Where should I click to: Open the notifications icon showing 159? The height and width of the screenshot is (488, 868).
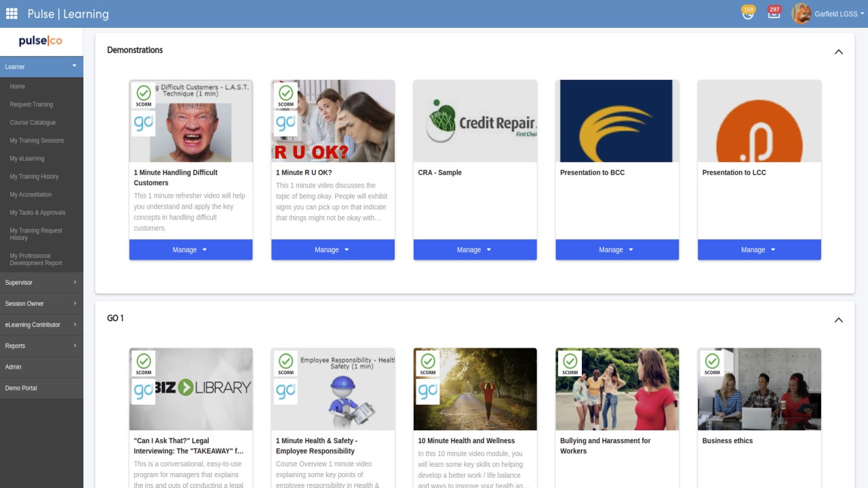point(748,13)
